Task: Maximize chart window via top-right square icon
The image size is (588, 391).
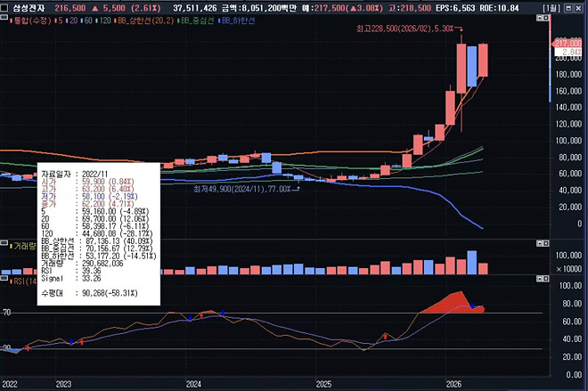Action: click(x=568, y=8)
